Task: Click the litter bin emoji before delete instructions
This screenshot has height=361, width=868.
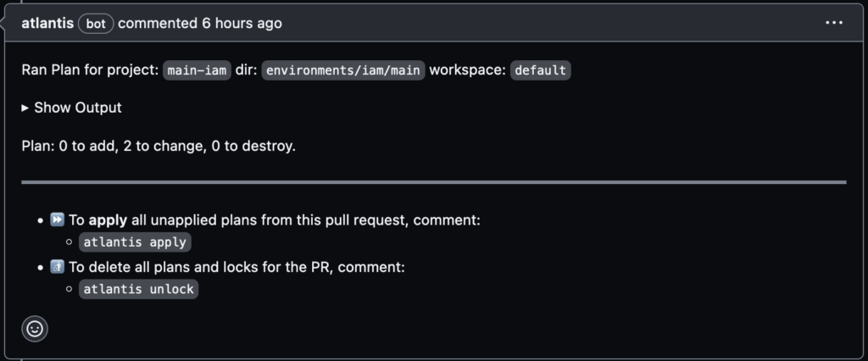Action: click(x=58, y=268)
